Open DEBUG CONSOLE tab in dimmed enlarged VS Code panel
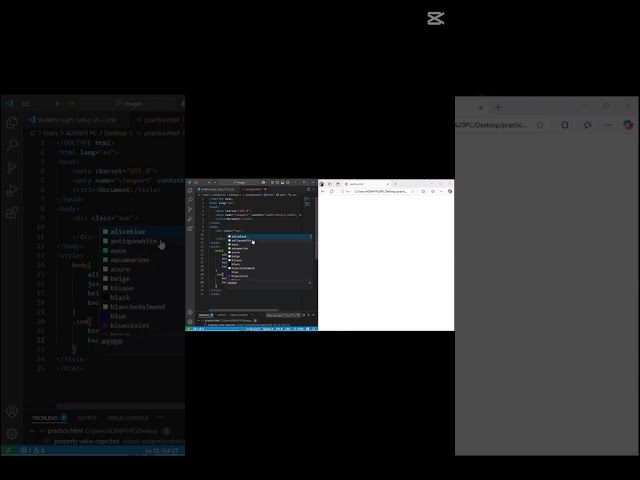The image size is (640, 480). pos(128,418)
